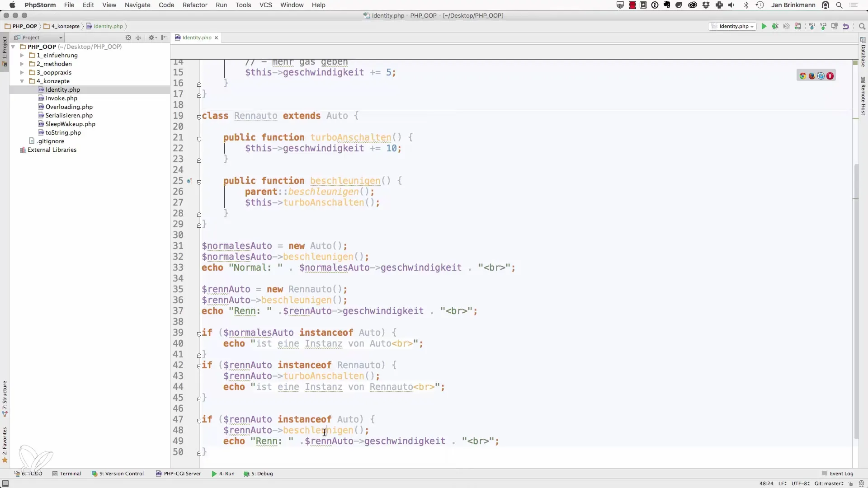Screen dimensions: 868x488
Task: Click 4_konzepte breadcrumb in navigation bar
Action: [61, 26]
